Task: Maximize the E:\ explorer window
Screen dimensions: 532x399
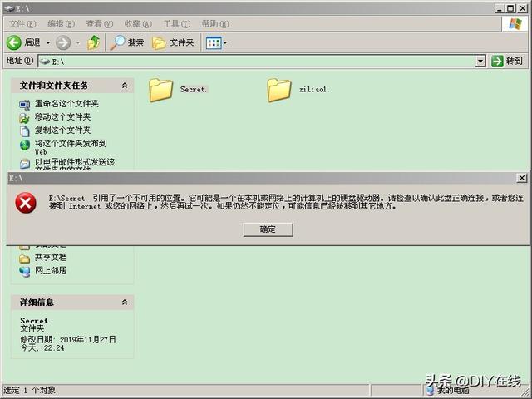Action: coord(510,8)
